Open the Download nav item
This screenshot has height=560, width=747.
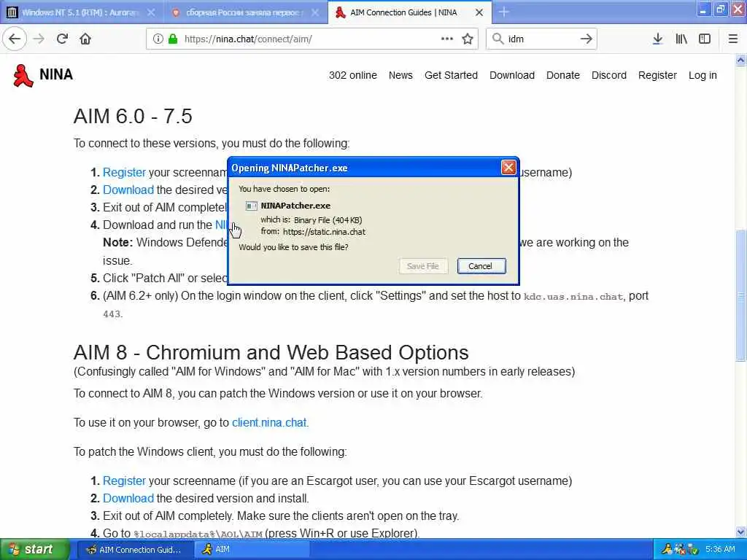coord(511,75)
